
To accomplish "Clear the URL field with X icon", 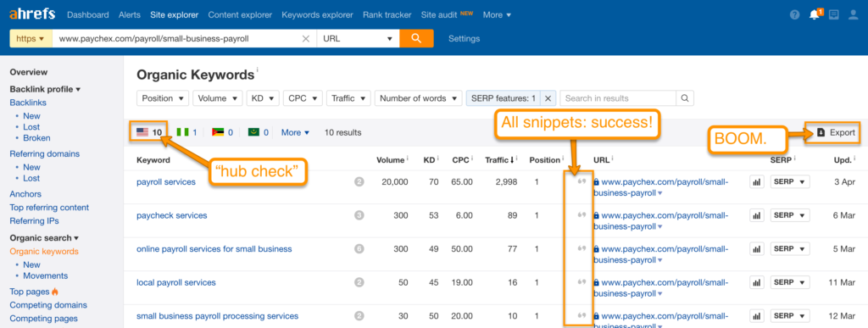I will [x=305, y=39].
